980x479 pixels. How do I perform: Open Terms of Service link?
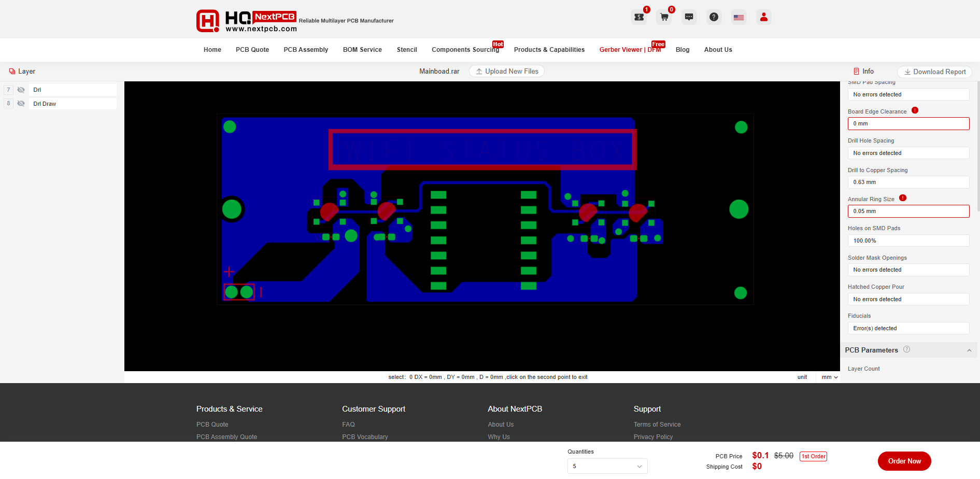[657, 425]
